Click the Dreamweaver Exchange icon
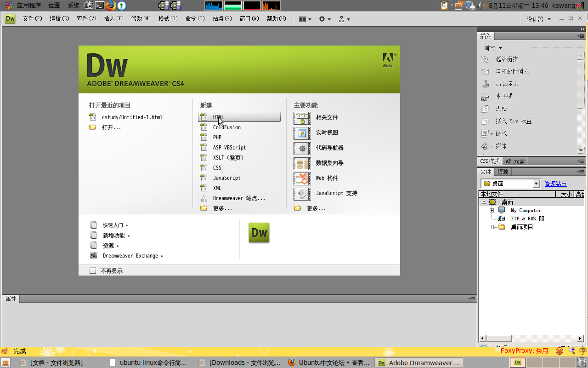The height and width of the screenshot is (368, 588). click(94, 256)
